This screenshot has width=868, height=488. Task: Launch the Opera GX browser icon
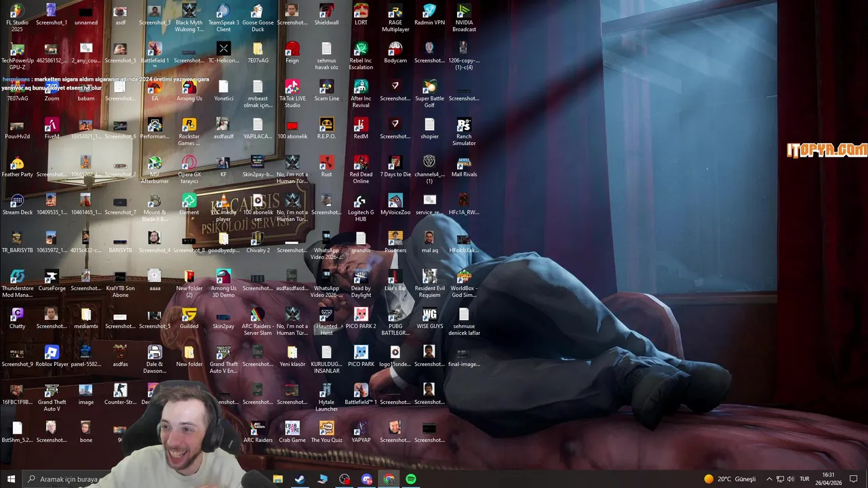tap(189, 169)
